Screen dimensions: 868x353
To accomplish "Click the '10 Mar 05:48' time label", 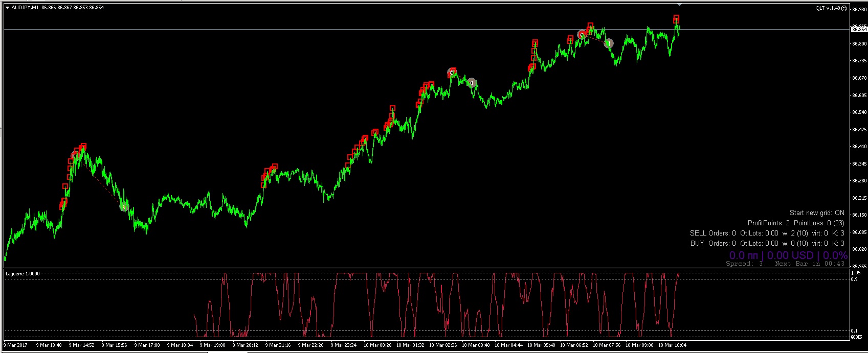I will click(541, 345).
